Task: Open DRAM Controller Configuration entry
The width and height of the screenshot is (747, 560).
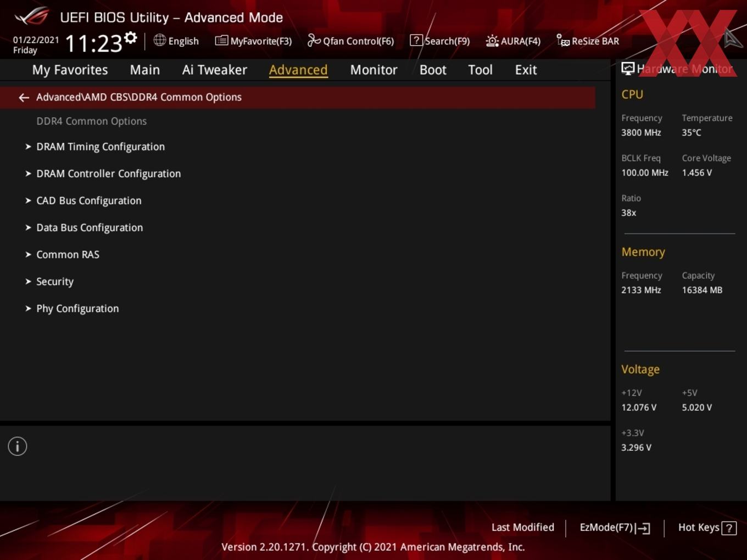Action: (108, 173)
